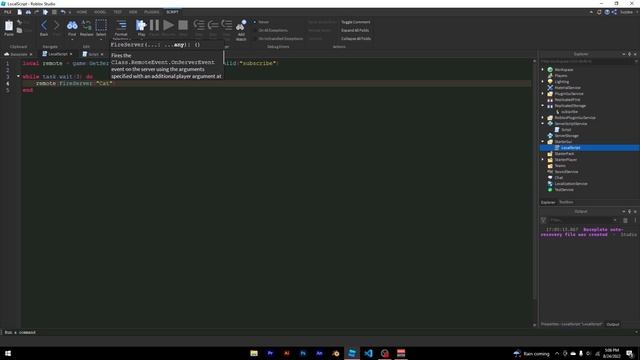Collapse the StarterGui tree node
The image size is (640, 360).
[x=543, y=142]
